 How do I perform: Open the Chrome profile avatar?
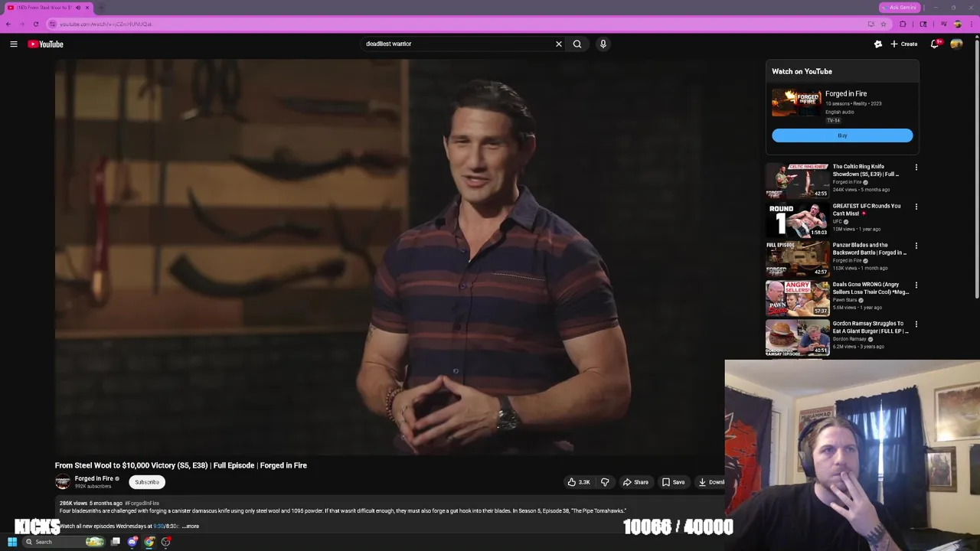pyautogui.click(x=958, y=24)
